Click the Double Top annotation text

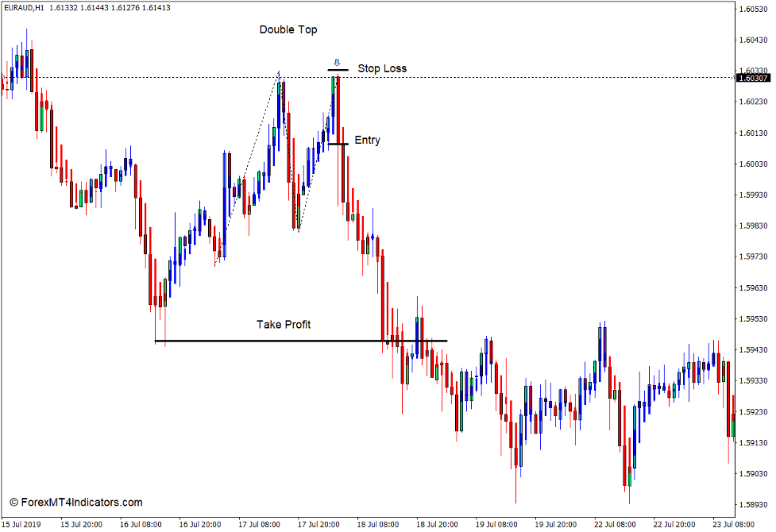(287, 29)
